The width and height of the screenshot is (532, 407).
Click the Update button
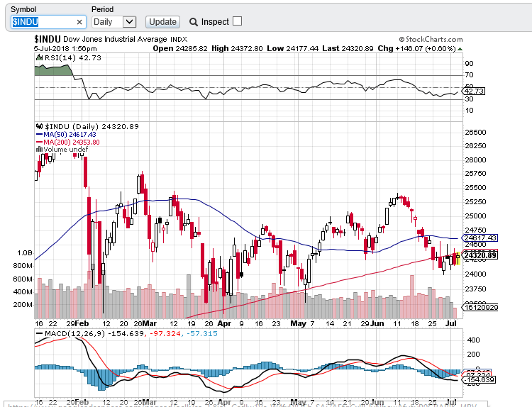click(163, 22)
